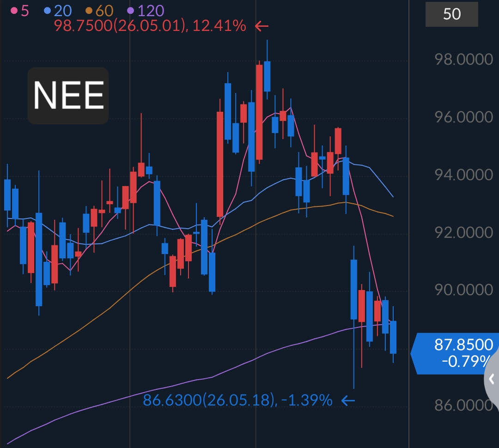The width and height of the screenshot is (499, 448).
Task: Toggle the 120-day moving average legend
Action: pyautogui.click(x=146, y=11)
